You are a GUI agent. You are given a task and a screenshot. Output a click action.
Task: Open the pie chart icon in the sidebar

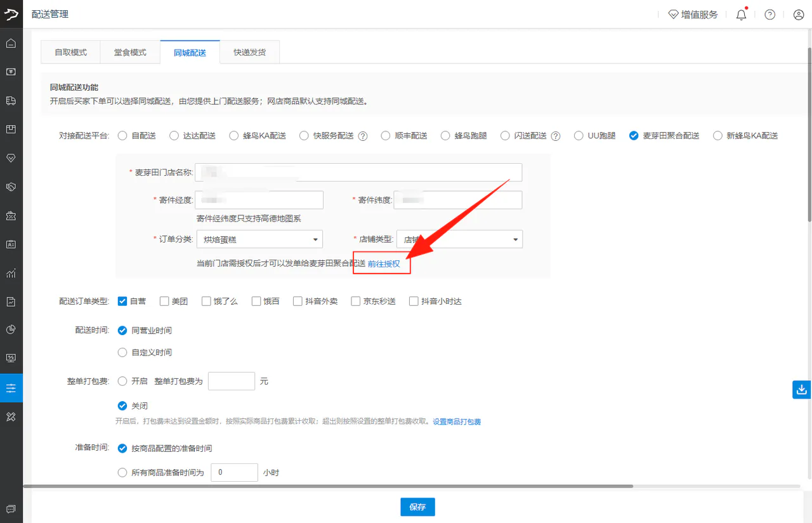(x=11, y=329)
